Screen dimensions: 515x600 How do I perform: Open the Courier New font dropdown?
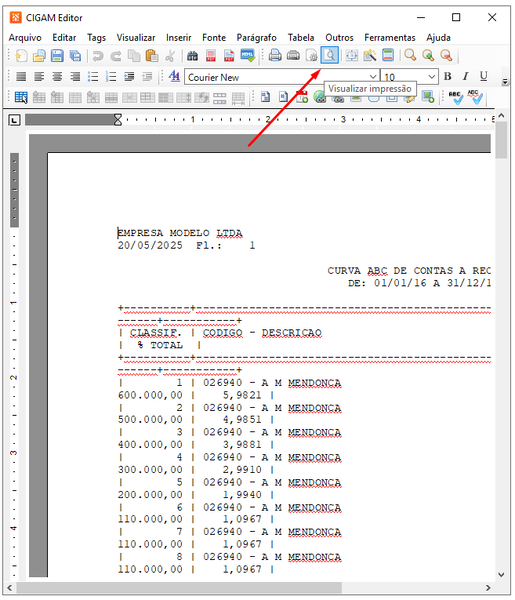pos(373,77)
